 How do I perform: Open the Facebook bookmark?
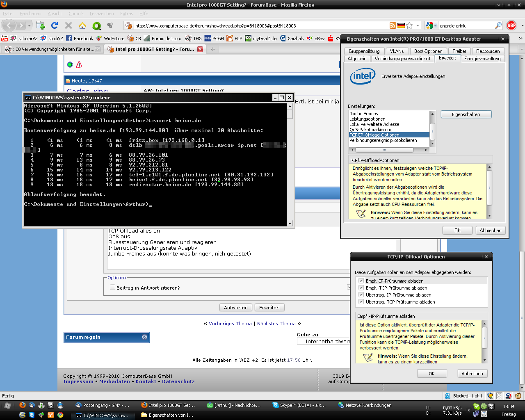coord(80,38)
